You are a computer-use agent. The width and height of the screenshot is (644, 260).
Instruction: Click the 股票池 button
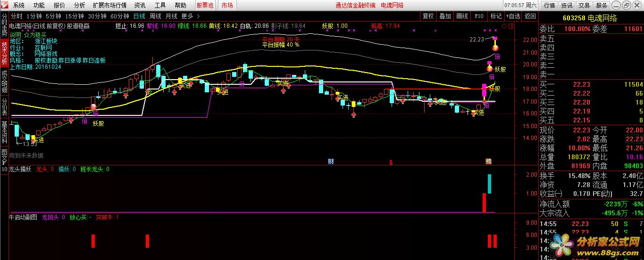205,5
